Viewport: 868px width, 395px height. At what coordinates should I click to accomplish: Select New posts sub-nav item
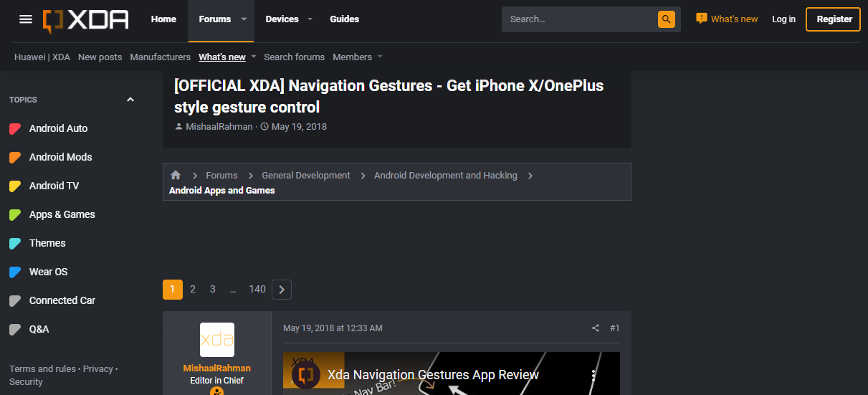[x=100, y=57]
